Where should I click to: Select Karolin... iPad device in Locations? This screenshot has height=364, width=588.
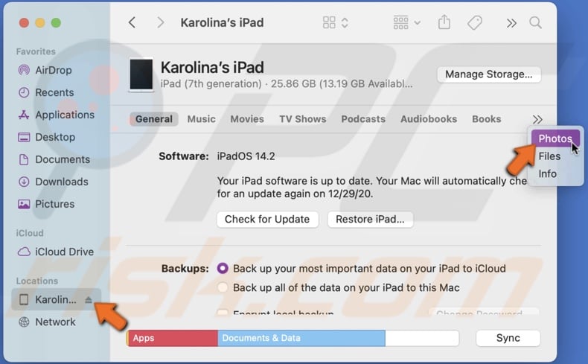[57, 299]
